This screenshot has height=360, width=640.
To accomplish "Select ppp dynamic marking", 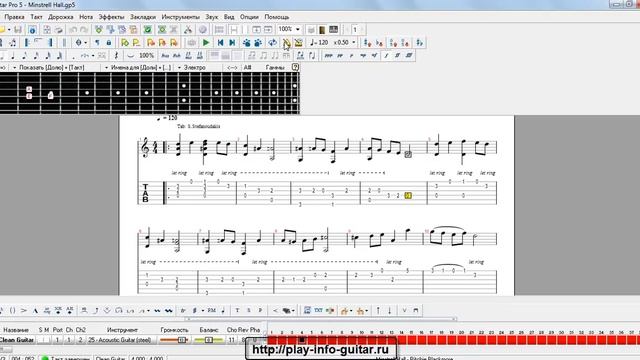I will point(328,56).
